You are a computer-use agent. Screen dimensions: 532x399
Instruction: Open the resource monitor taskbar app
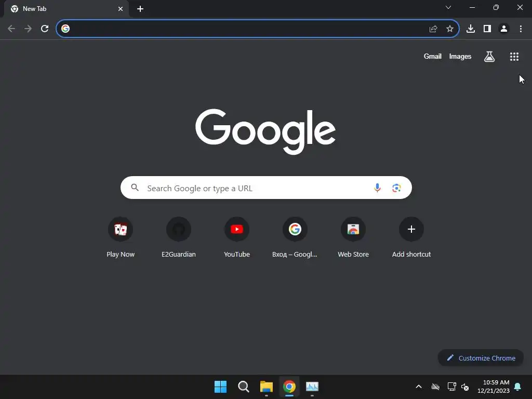pyautogui.click(x=312, y=387)
